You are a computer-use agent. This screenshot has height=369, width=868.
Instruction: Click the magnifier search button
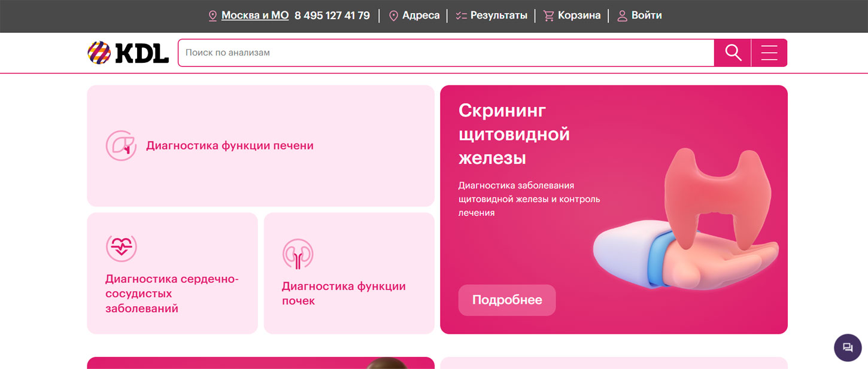coord(733,53)
